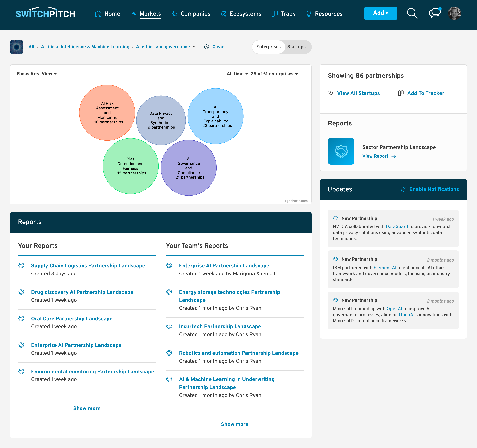The image size is (477, 448).
Task: Click handshake icon beside Robotics and automation report
Action: click(169, 353)
